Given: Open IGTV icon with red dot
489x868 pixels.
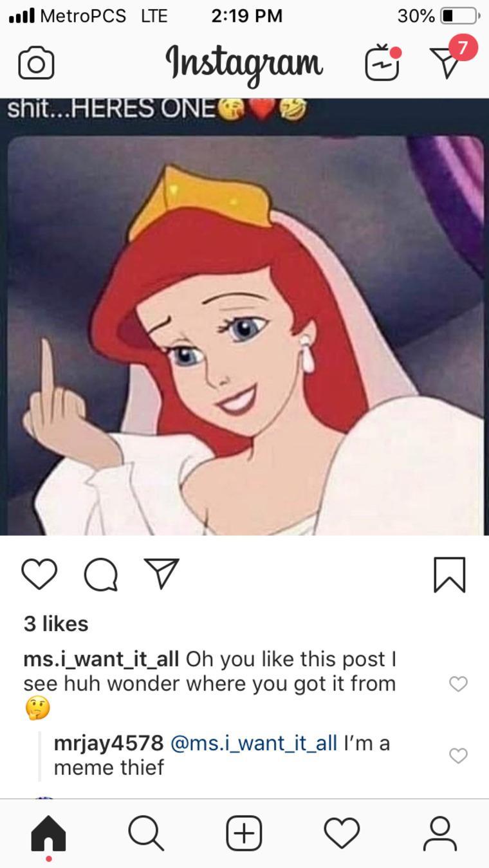Looking at the screenshot, I should point(383,62).
